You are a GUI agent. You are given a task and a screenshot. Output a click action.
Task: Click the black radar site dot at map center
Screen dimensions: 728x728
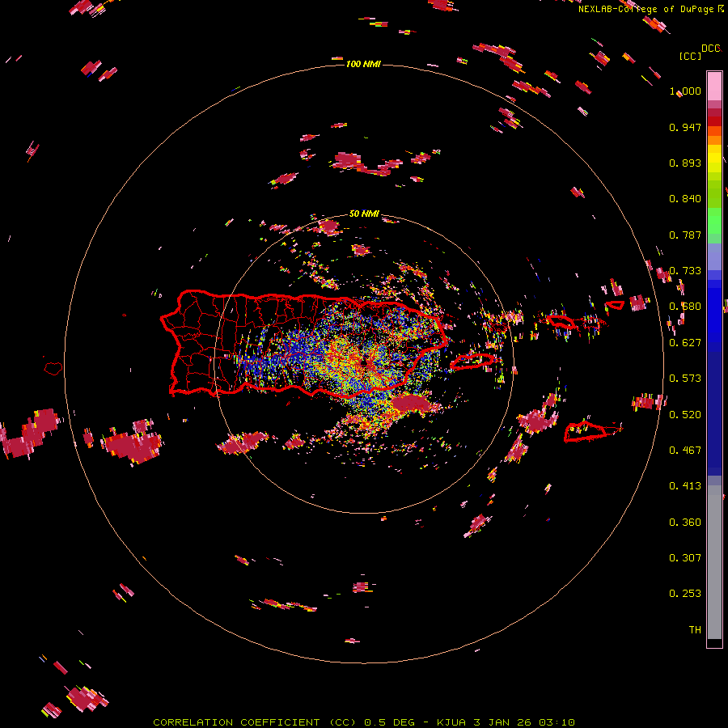pyautogui.click(x=364, y=362)
